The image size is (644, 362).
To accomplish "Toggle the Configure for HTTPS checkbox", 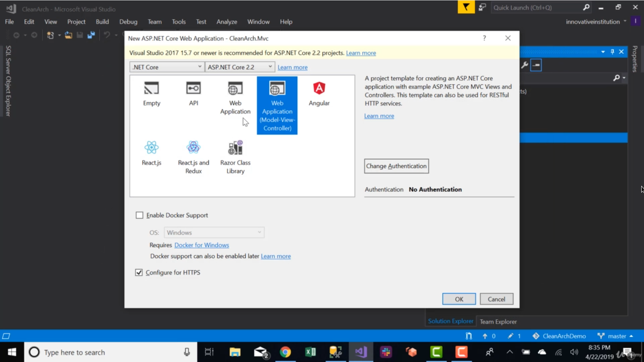I will point(139,272).
